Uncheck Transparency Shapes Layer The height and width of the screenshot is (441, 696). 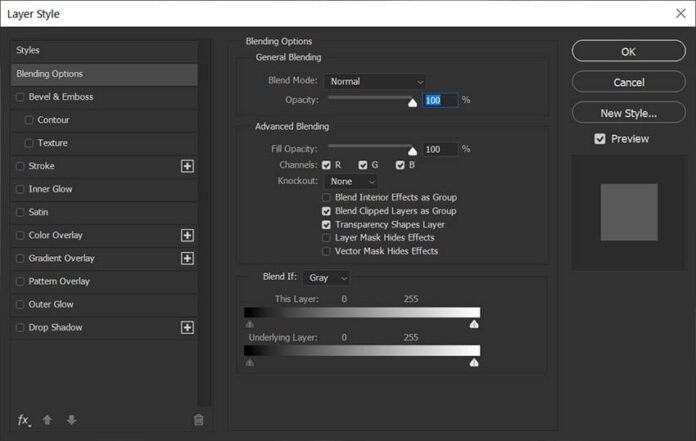click(x=326, y=224)
